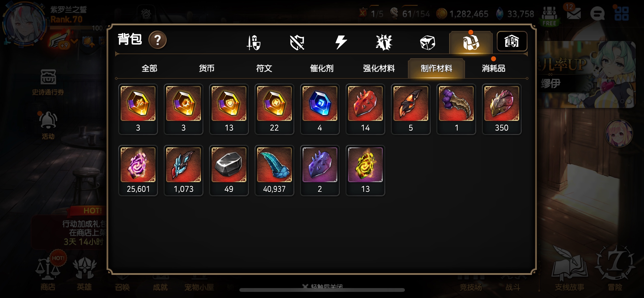Open the weapon category icon
Screen dimensions: 644x298
click(x=254, y=42)
